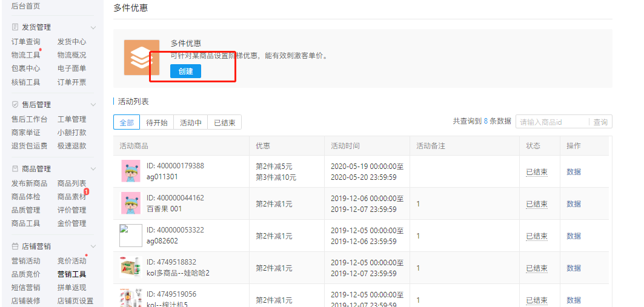Open 发货中心 in sidebar
Viewport: 644px width, 307px height.
point(72,41)
